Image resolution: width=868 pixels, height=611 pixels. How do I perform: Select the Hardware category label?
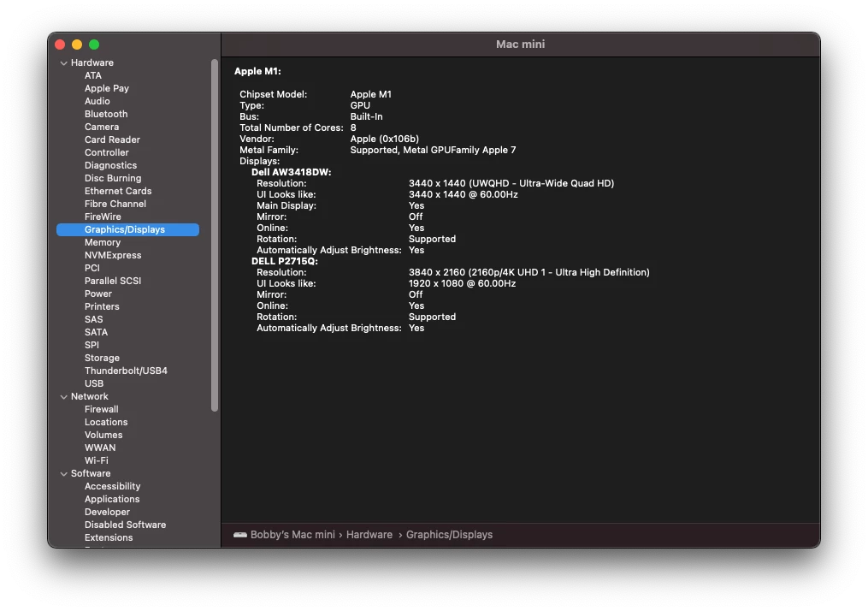(92, 62)
